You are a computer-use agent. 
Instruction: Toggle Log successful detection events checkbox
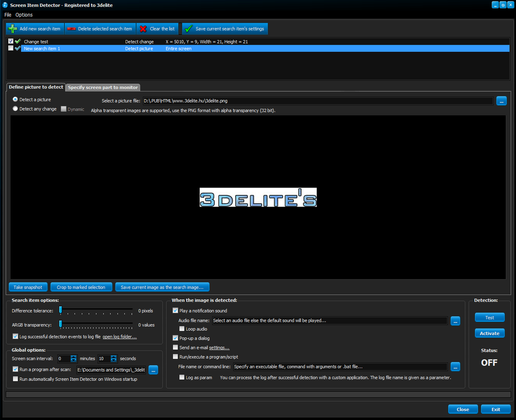pyautogui.click(x=15, y=337)
